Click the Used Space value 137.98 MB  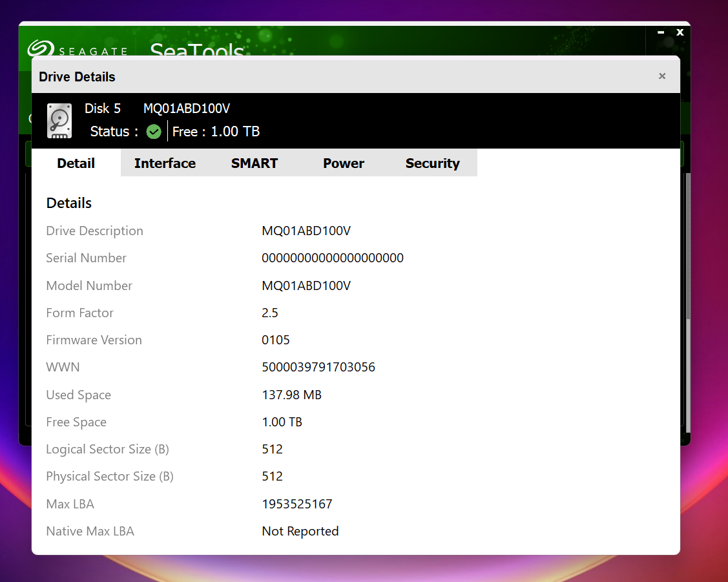click(291, 395)
